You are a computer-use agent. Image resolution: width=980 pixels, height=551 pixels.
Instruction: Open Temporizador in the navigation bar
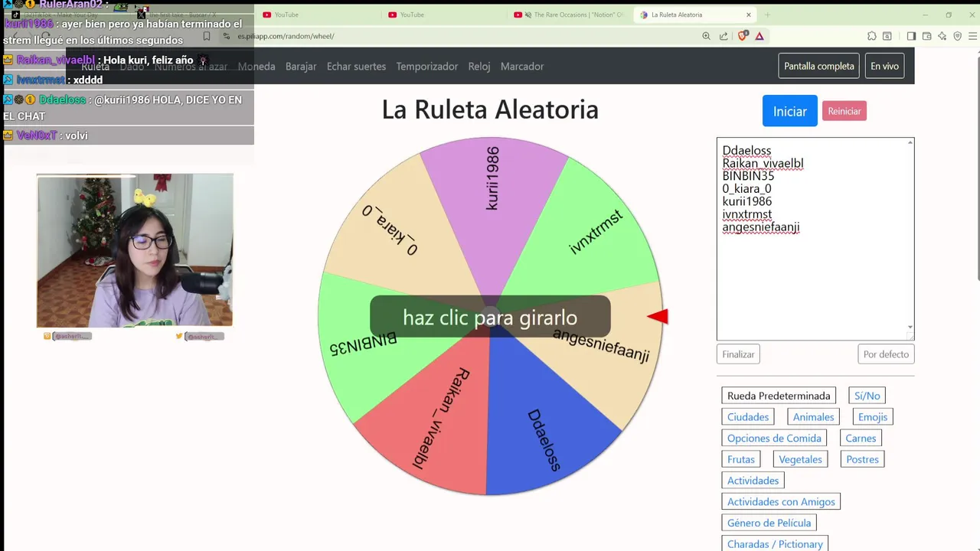click(x=427, y=67)
